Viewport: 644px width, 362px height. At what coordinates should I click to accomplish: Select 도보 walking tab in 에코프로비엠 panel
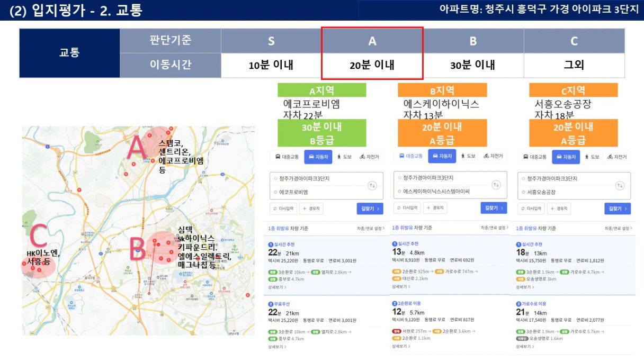pyautogui.click(x=344, y=157)
